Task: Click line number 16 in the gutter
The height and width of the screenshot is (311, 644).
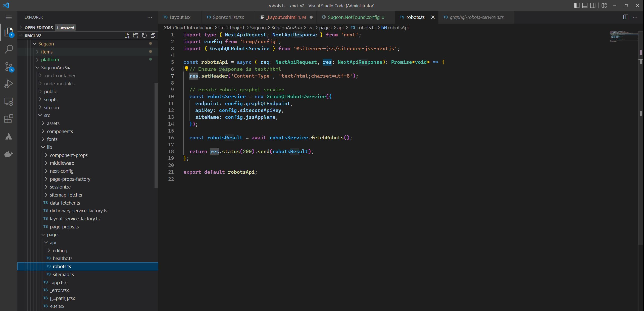Action: pyautogui.click(x=171, y=138)
